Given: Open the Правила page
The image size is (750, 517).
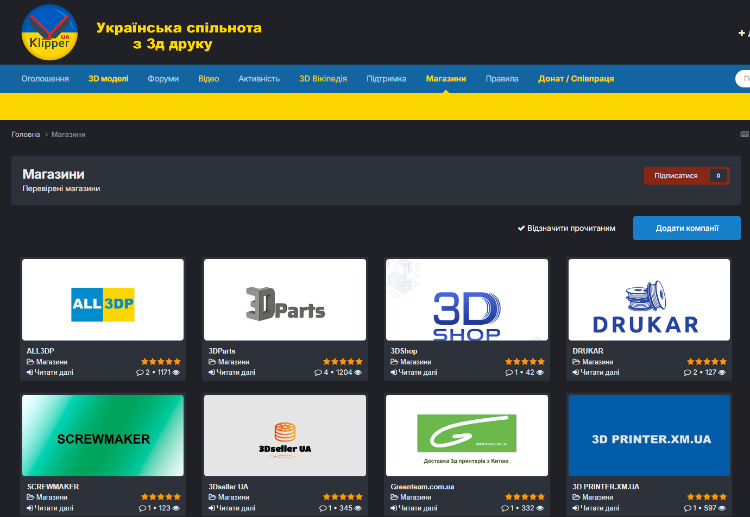Looking at the screenshot, I should 502,79.
